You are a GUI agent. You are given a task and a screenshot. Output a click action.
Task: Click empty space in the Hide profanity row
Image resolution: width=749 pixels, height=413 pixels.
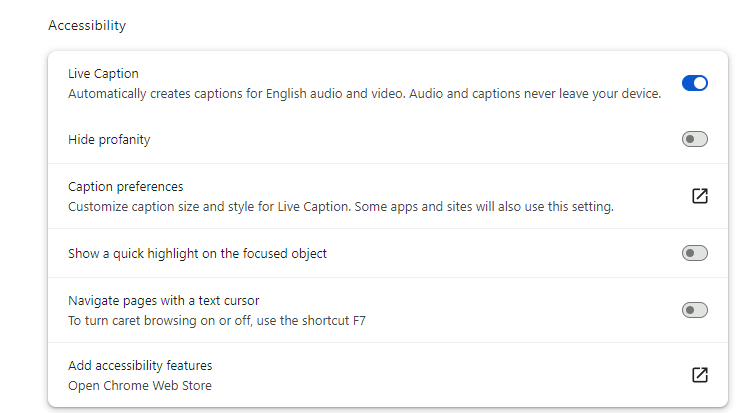pos(400,139)
